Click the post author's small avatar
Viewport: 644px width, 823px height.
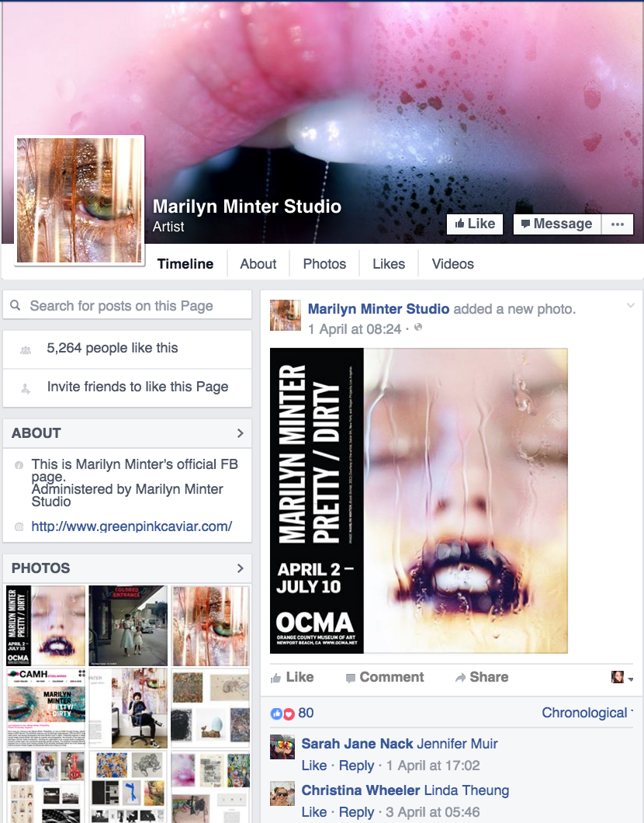pos(286,315)
